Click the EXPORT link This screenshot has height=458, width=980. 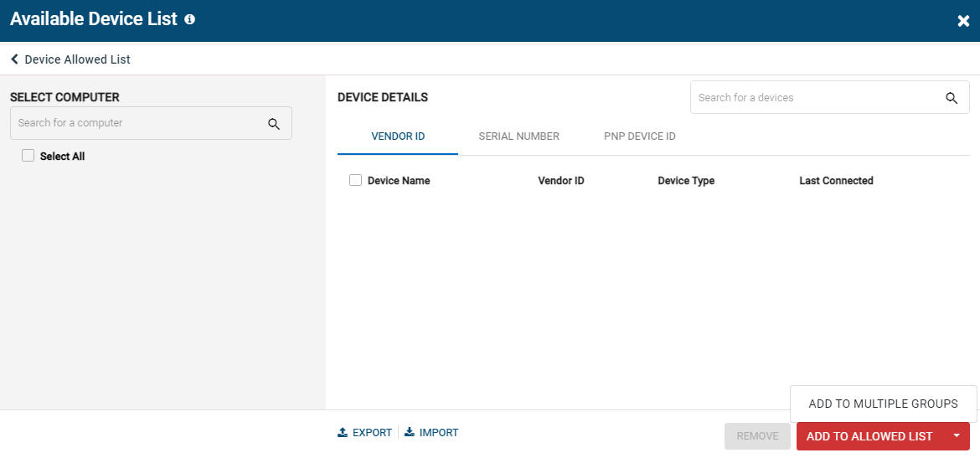pyautogui.click(x=372, y=432)
